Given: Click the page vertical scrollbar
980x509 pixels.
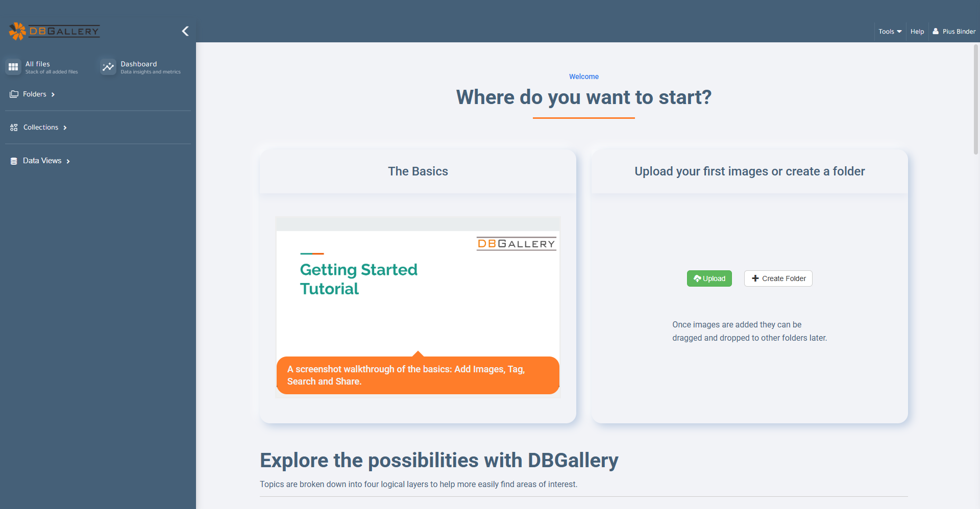Looking at the screenshot, I should click(x=975, y=99).
